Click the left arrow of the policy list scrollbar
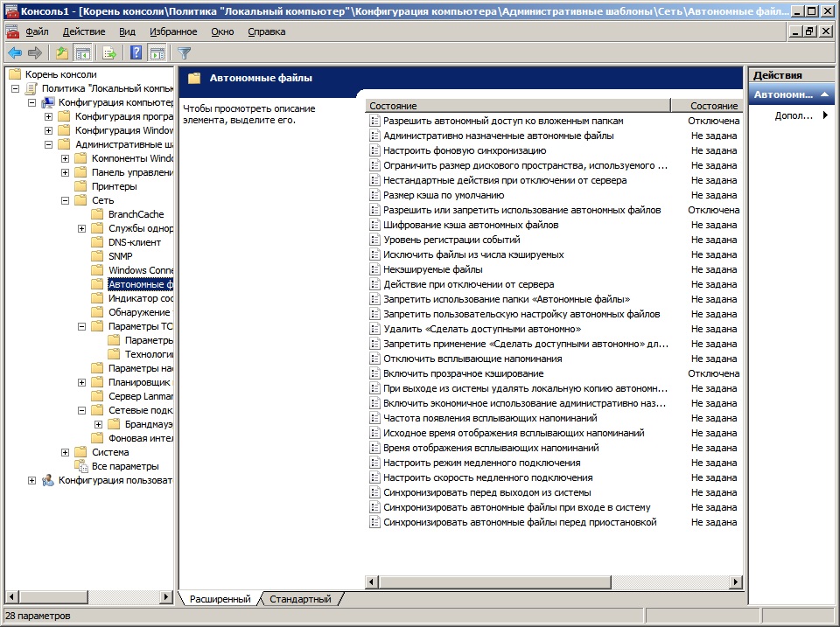 tap(372, 582)
